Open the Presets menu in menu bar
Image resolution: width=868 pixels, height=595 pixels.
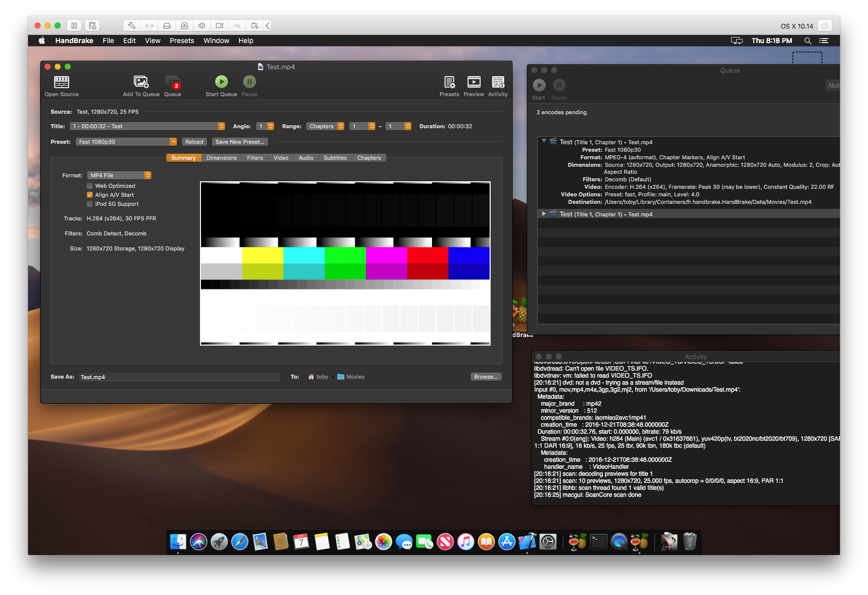pyautogui.click(x=182, y=41)
